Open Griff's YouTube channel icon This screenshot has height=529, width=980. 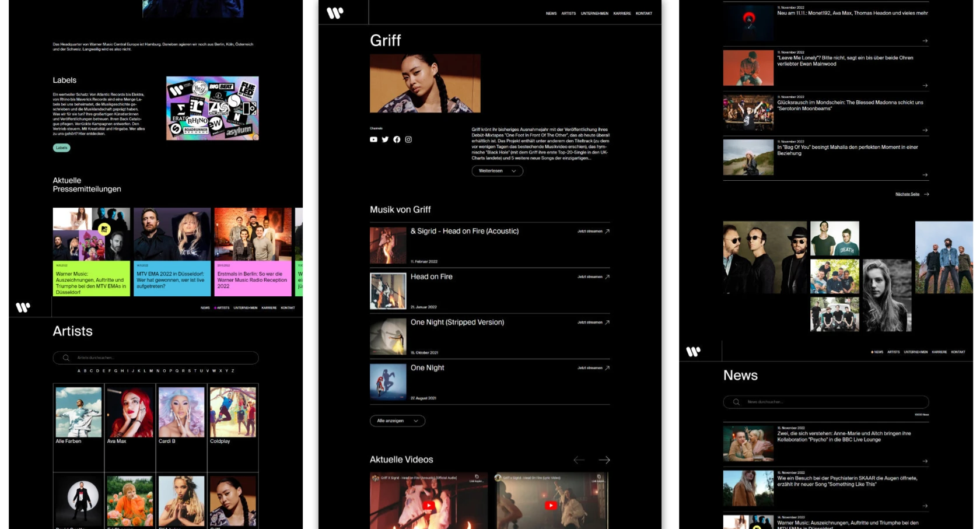tap(373, 139)
